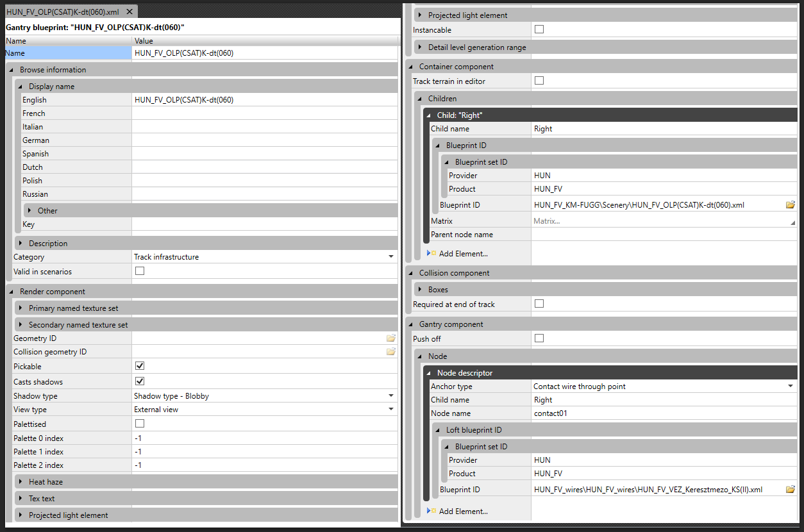804x532 pixels.
Task: Collapse the Render component section
Action: click(12, 292)
